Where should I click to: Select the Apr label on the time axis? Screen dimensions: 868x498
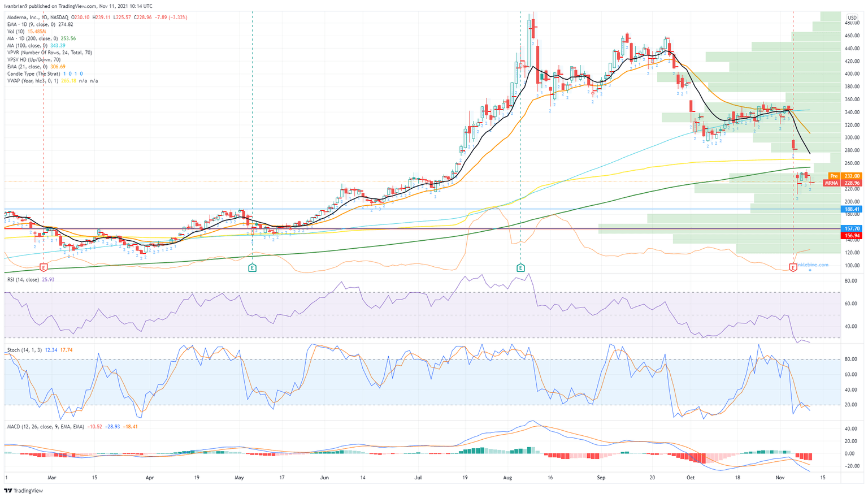pyautogui.click(x=150, y=478)
